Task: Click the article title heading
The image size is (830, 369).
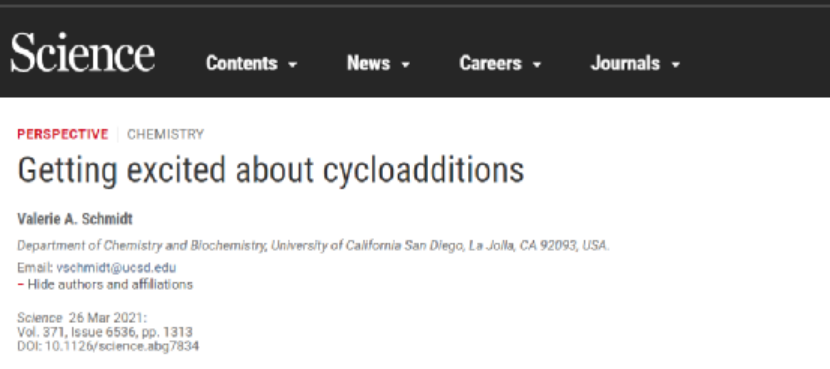Action: pos(270,170)
